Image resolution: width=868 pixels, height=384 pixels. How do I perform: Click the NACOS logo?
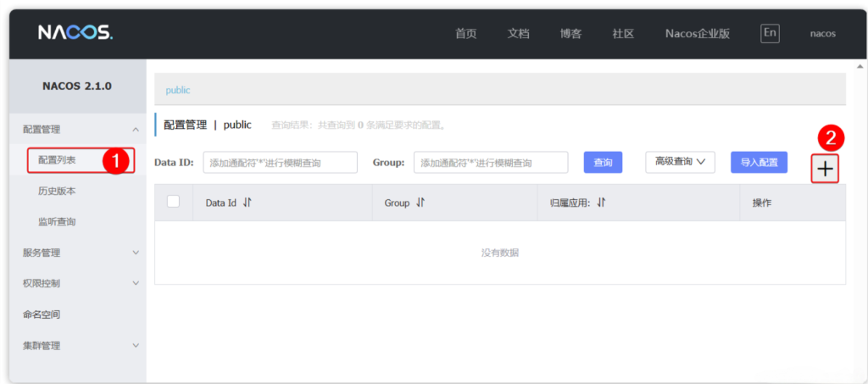tap(75, 33)
